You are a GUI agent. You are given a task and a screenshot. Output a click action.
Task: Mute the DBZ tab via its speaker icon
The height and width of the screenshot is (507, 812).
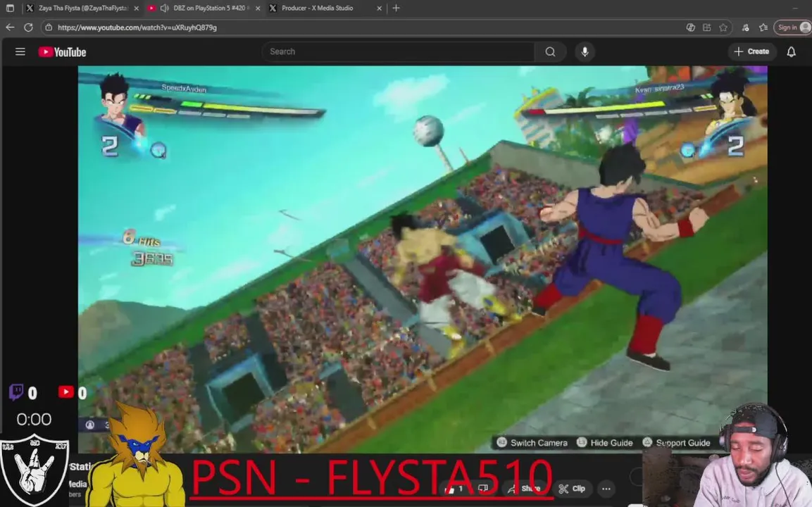(165, 8)
